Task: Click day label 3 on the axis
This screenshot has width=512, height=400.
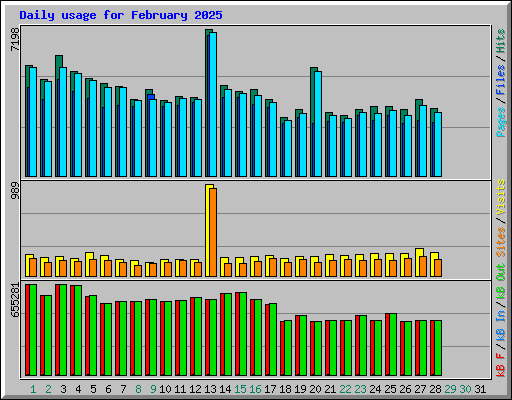Action: (x=63, y=389)
